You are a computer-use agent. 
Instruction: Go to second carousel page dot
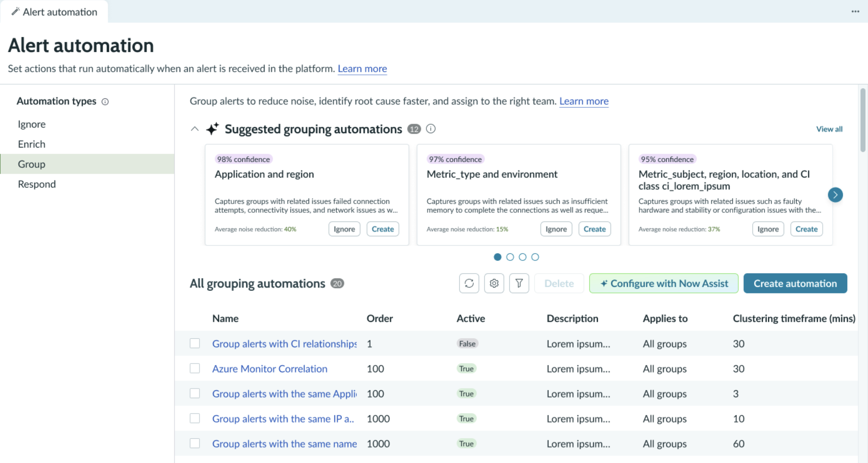point(510,257)
